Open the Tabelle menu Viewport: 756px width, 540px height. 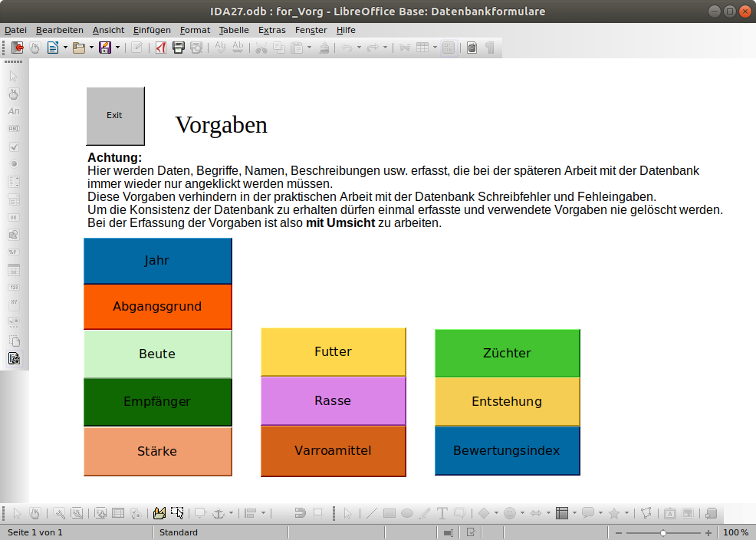[234, 30]
